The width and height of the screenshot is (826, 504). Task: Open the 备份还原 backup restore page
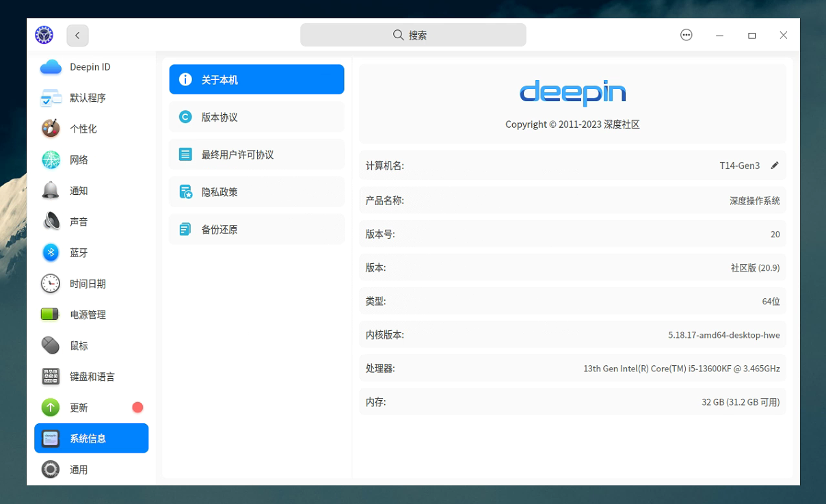pos(256,229)
